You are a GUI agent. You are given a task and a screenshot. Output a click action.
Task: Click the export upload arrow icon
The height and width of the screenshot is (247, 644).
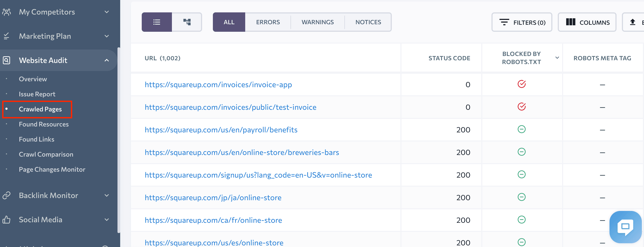(x=633, y=22)
